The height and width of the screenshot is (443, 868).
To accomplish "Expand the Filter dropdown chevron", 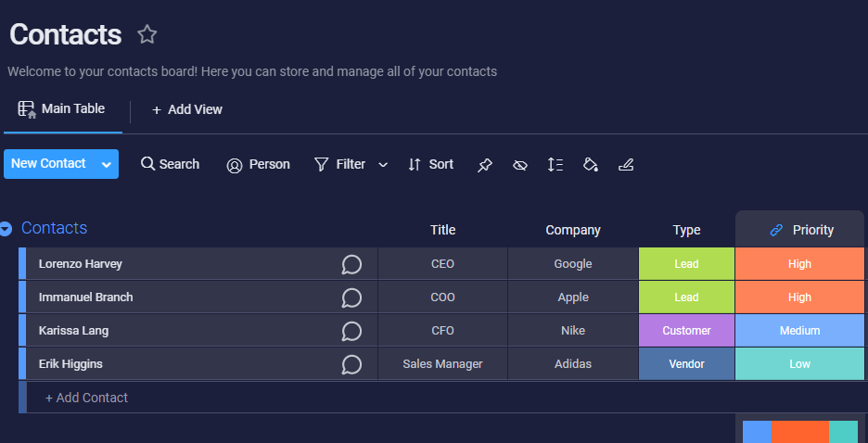I will pos(383,165).
